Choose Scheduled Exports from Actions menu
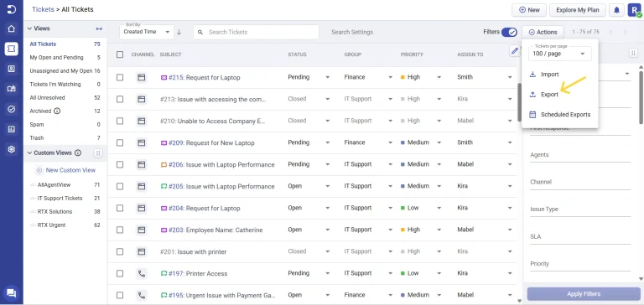Image resolution: width=644 pixels, height=305 pixels. pyautogui.click(x=560, y=115)
